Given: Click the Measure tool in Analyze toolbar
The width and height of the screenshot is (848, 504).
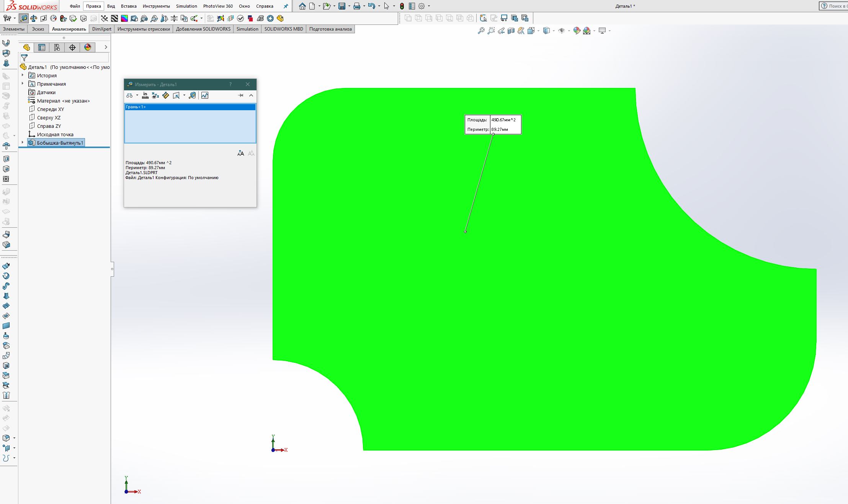Looking at the screenshot, I should pos(24,18).
